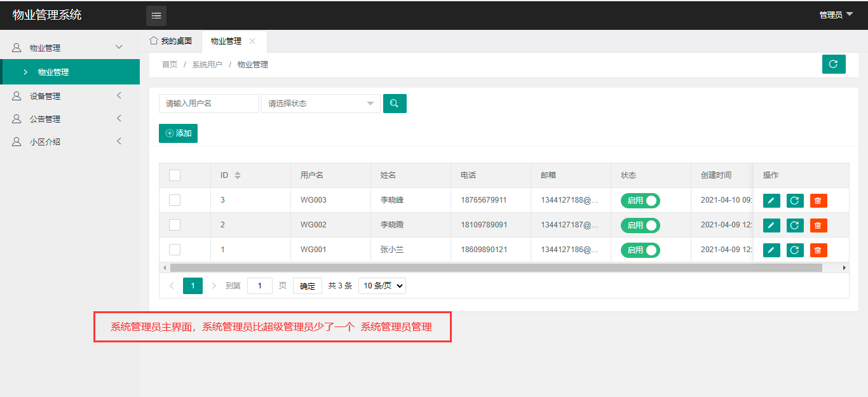Screen dimensions: 868x397
Task: Edit user WG002 with pencil icon
Action: coord(771,225)
